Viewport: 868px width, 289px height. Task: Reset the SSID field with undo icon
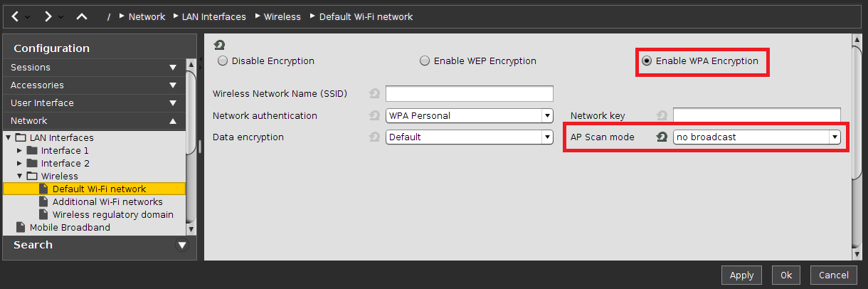click(374, 94)
